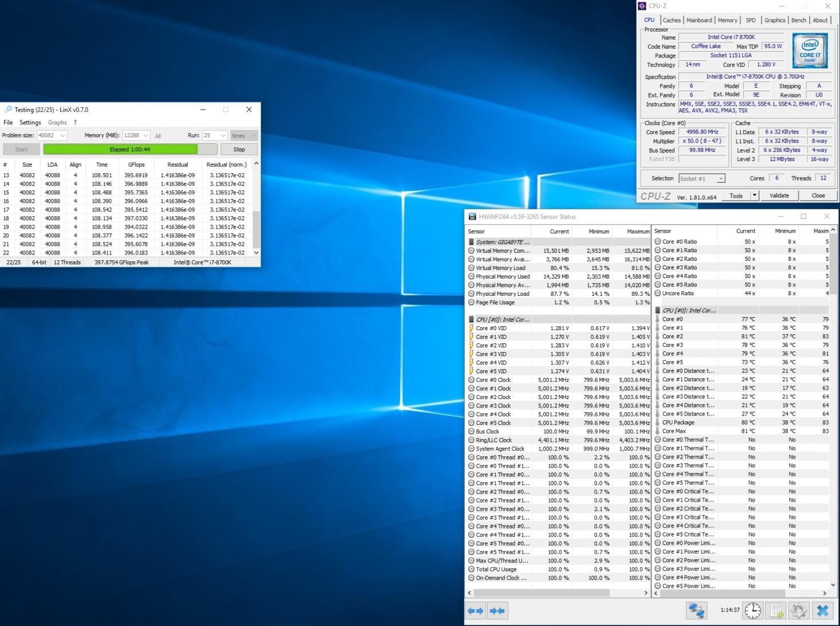Close HWiNFO sensors with the blue X icon
This screenshot has width=840, height=626.
point(822,611)
